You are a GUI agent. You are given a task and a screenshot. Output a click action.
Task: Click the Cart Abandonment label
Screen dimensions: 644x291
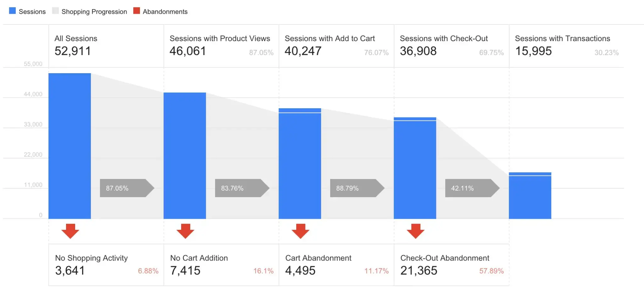(x=318, y=258)
